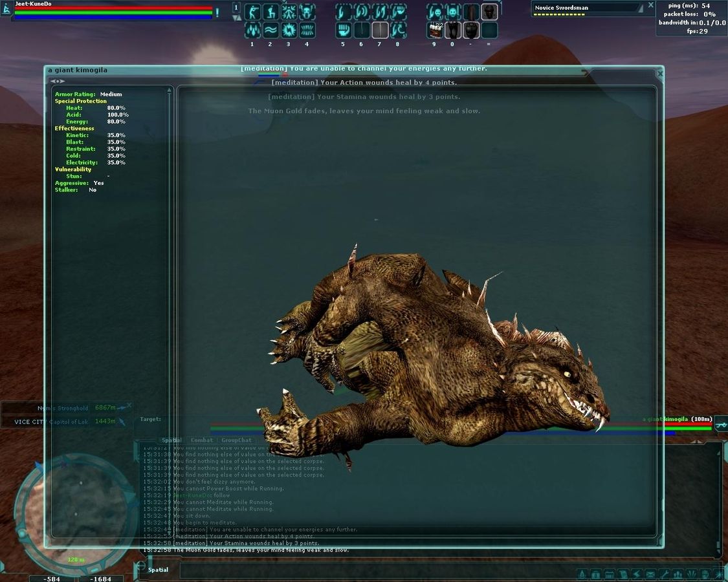The height and width of the screenshot is (582, 728).
Task: Open the mail envelope icon in bottom menu
Action: [x=650, y=574]
